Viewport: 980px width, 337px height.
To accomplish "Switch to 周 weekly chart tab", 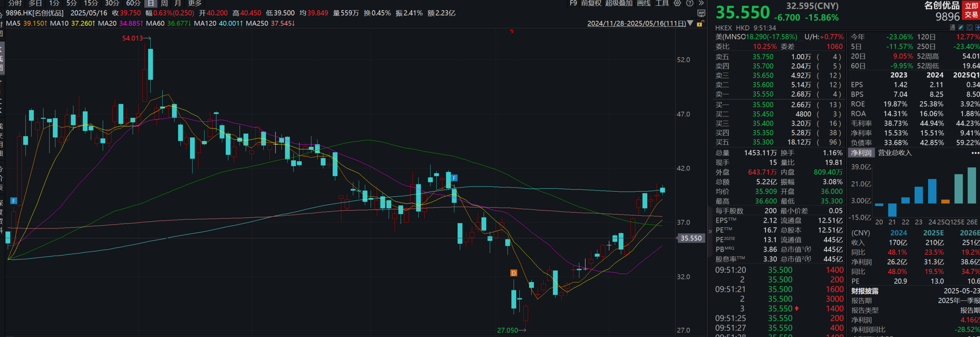I will coord(164,3).
